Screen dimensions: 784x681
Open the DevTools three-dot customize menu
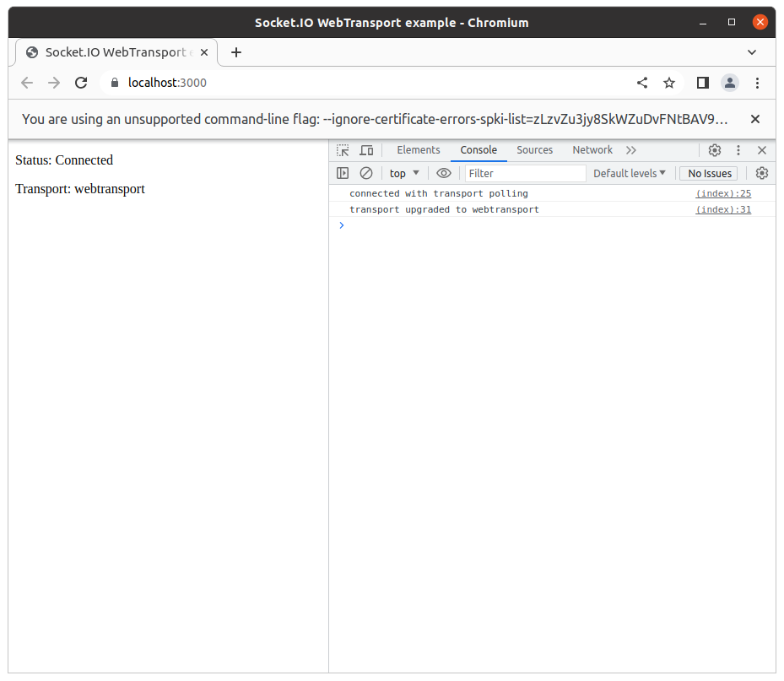(x=738, y=149)
